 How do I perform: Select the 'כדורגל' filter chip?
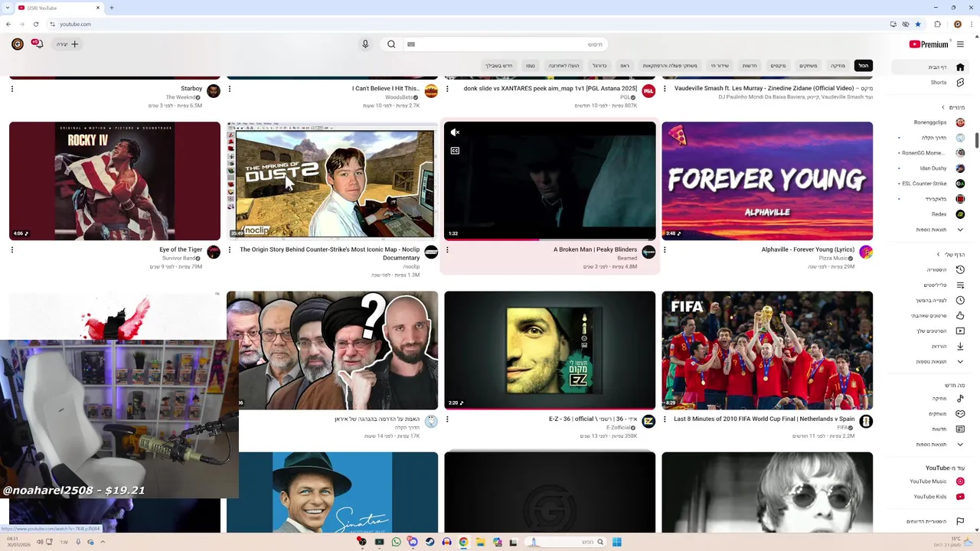coord(599,66)
